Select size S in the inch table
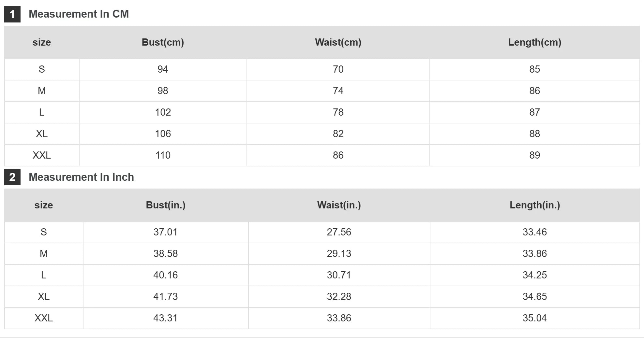Image resolution: width=644 pixels, height=339 pixels. click(44, 232)
